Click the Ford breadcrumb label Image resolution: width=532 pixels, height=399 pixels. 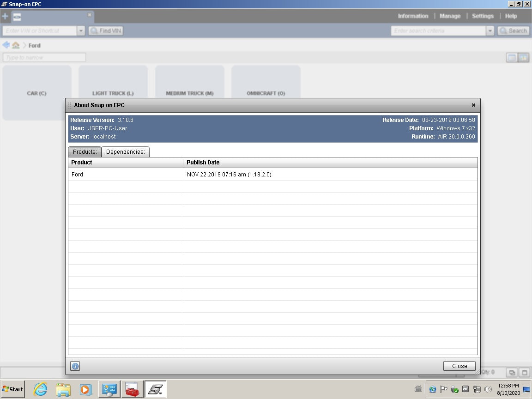tap(34, 45)
